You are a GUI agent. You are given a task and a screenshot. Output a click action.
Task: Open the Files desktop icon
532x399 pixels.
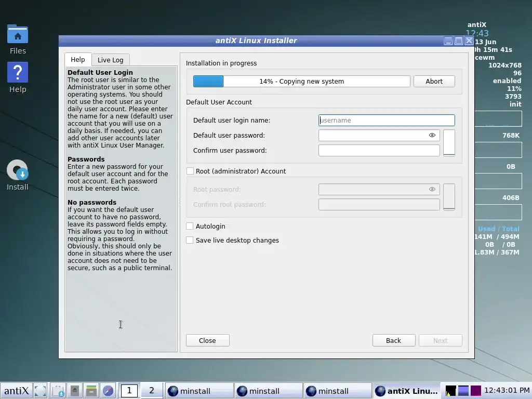click(18, 39)
